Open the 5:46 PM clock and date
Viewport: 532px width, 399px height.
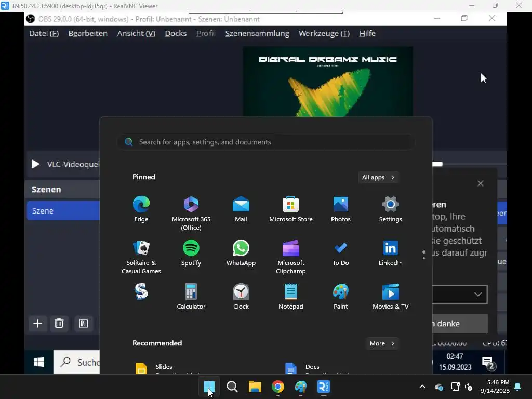pos(495,387)
